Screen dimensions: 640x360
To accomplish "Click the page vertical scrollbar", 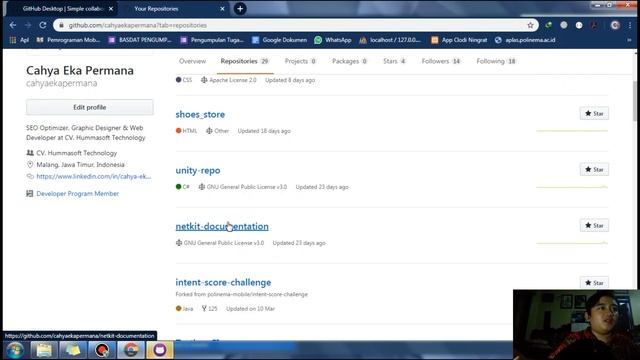I will pos(636,100).
